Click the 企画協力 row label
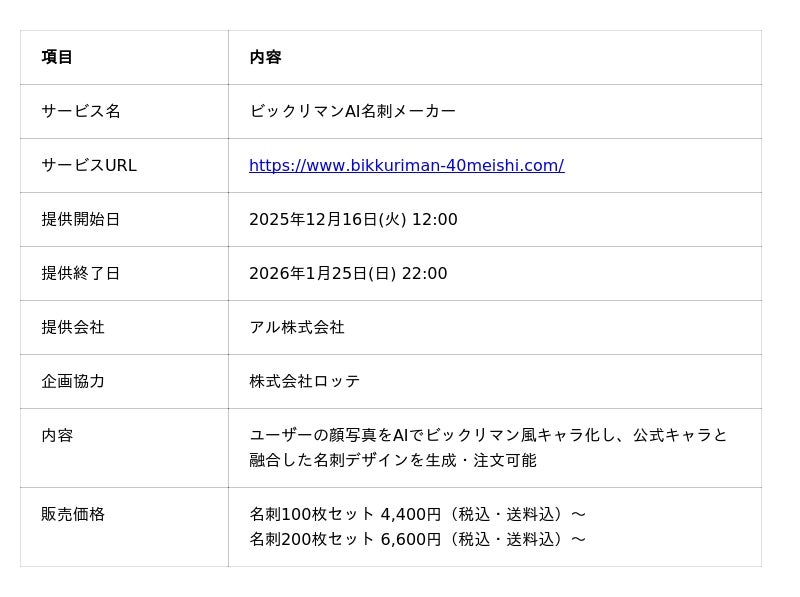Image resolution: width=800 pixels, height=597 pixels. point(73,382)
